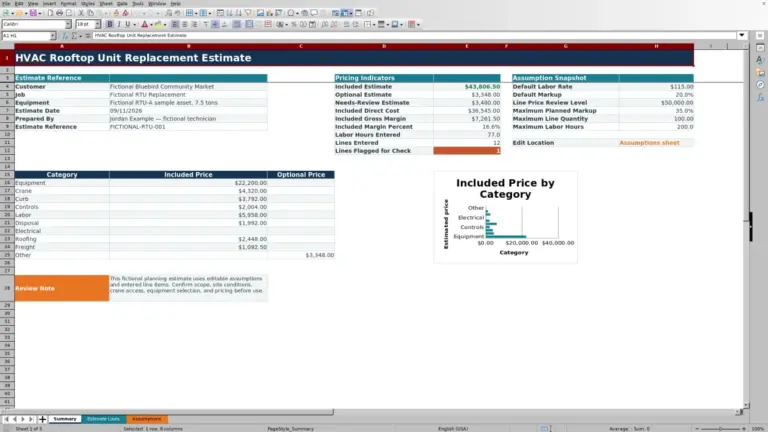This screenshot has width=768, height=432.
Task: Click zoom out minus button in status bar
Action: tap(697, 429)
